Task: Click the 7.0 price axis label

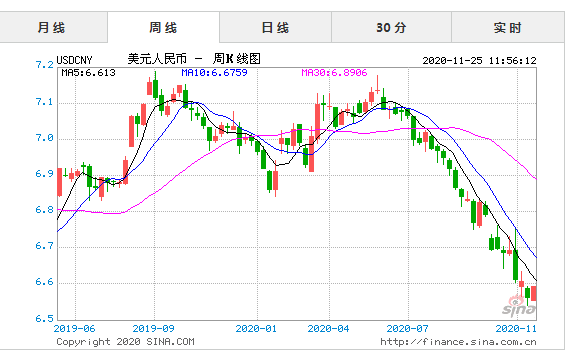Action: coord(45,138)
